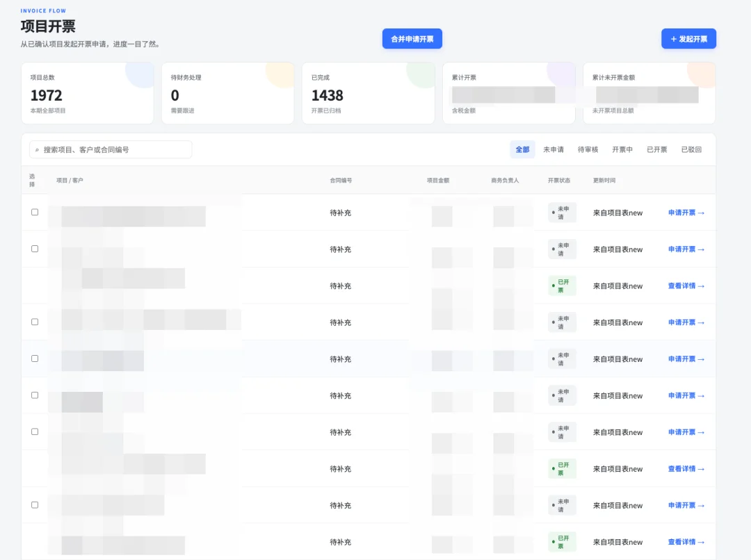Switch to the 未申请 tab
The height and width of the screenshot is (560, 751).
pyautogui.click(x=554, y=150)
